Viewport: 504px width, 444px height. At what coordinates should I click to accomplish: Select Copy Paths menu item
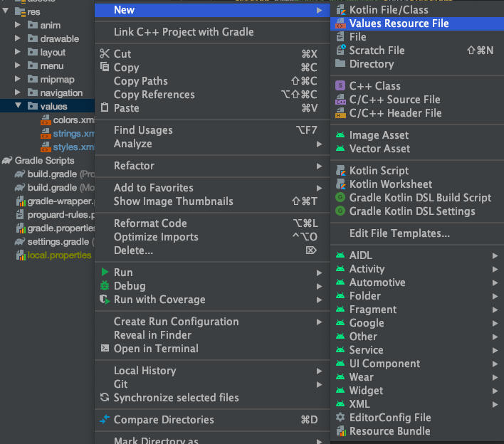point(212,81)
